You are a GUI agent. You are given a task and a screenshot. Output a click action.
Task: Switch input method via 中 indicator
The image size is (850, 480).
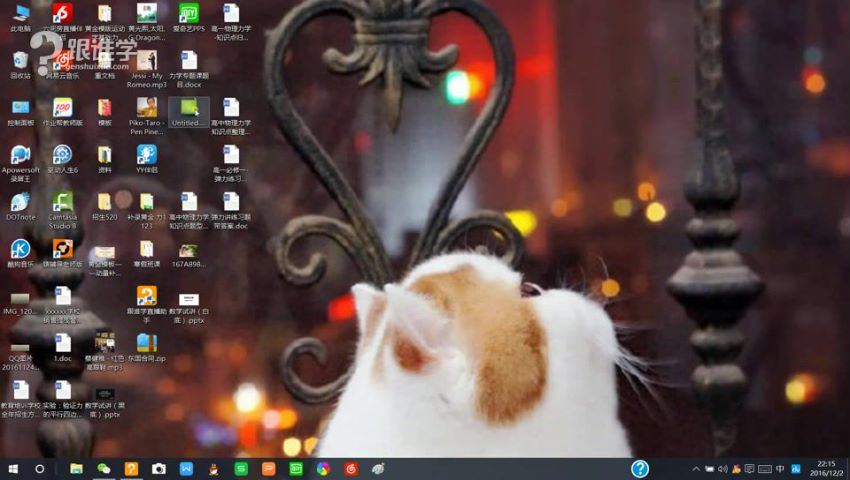tap(780, 469)
